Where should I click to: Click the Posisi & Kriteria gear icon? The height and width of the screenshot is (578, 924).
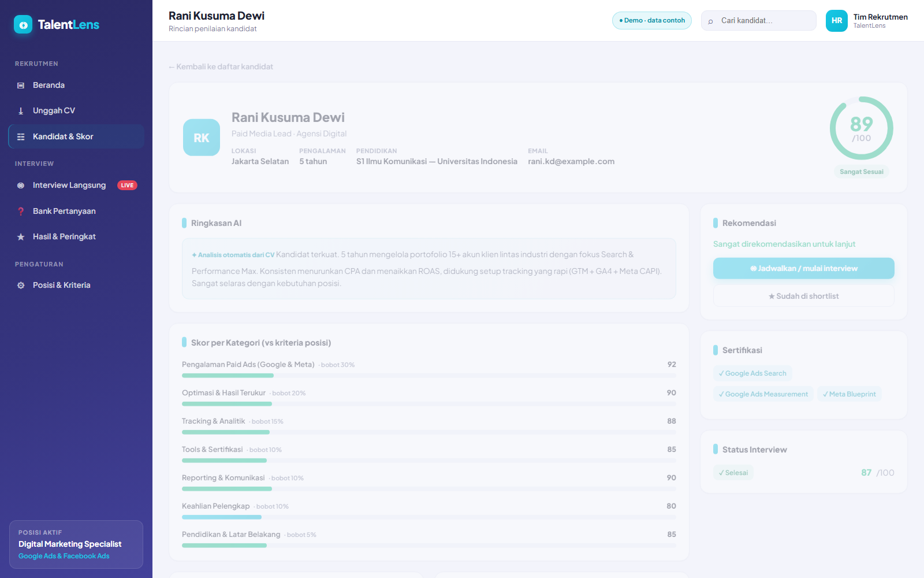pos(21,286)
